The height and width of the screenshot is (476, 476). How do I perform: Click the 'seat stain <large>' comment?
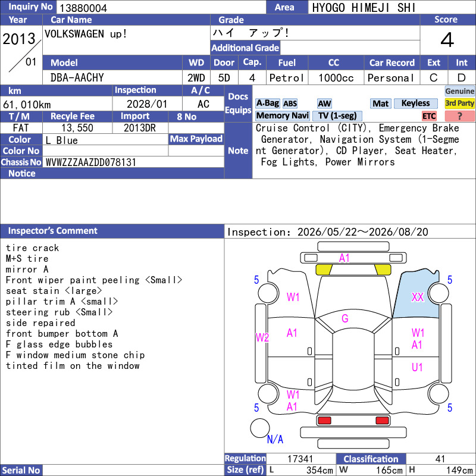pyautogui.click(x=54, y=290)
